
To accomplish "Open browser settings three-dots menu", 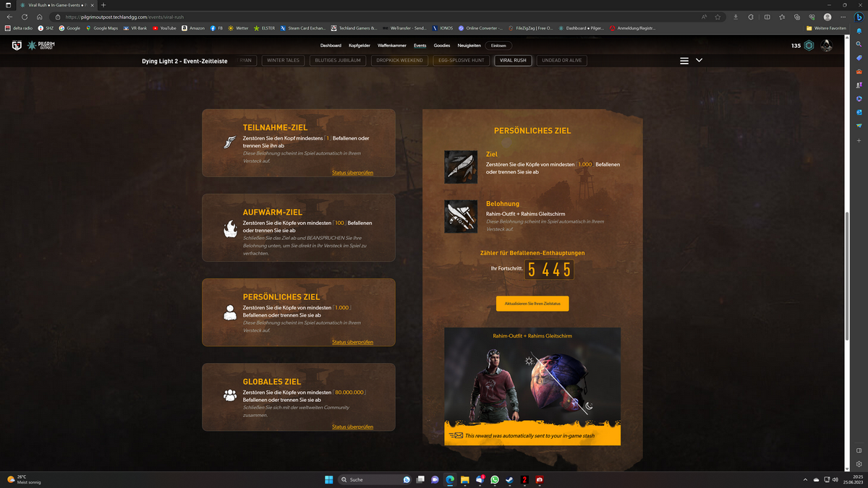I will point(843,17).
